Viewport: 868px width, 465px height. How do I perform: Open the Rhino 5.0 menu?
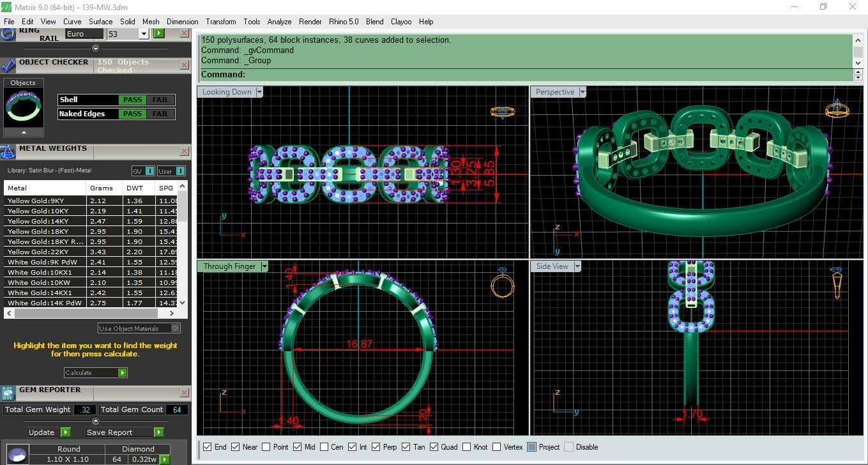tap(344, 21)
